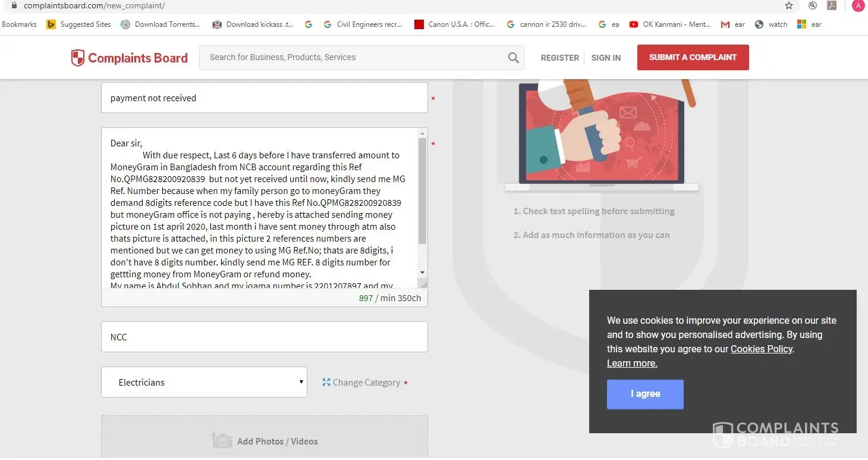Click the textarea scroll up arrow
The width and height of the screenshot is (868, 460).
tap(423, 133)
